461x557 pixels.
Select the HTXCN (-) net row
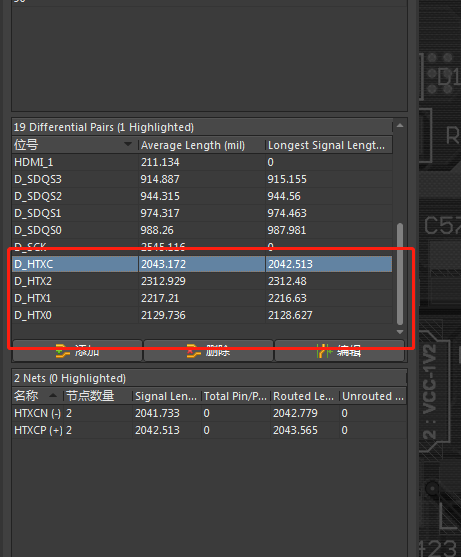click(209, 413)
